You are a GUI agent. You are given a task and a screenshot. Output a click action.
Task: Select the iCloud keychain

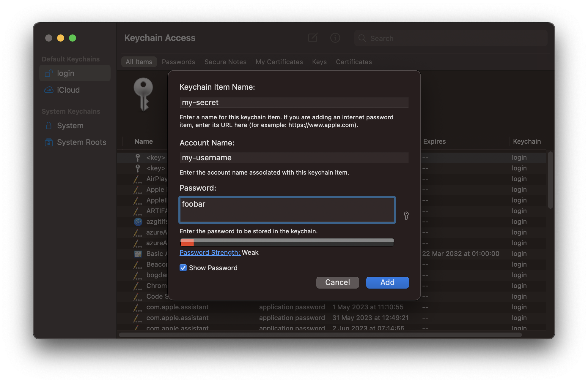(75, 90)
